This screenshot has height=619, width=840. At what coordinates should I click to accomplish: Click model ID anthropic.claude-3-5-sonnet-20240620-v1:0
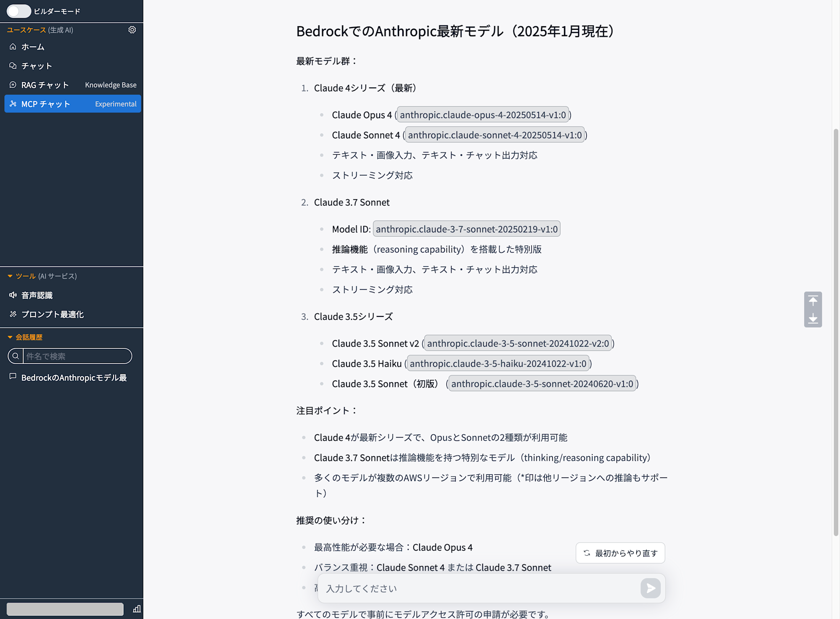[542, 384]
